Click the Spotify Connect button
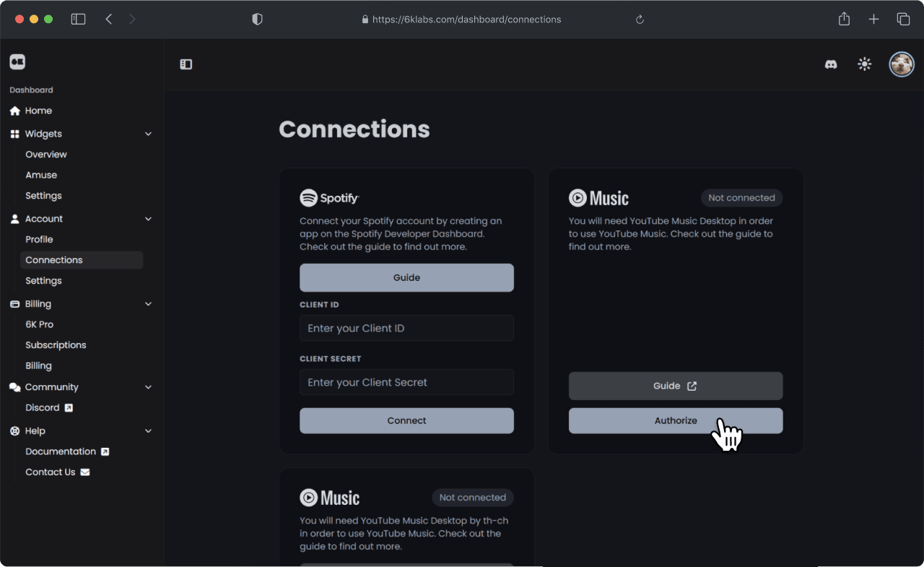 (406, 420)
